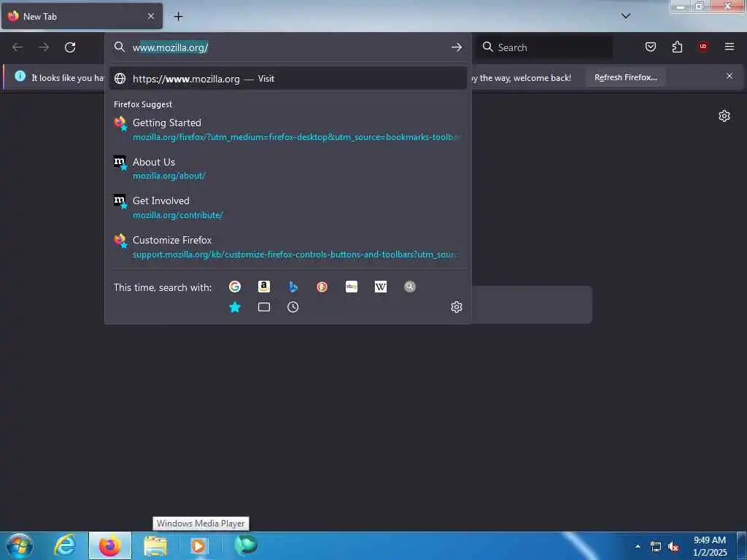Select the New Tab tab
The image size is (747, 560).
82,16
